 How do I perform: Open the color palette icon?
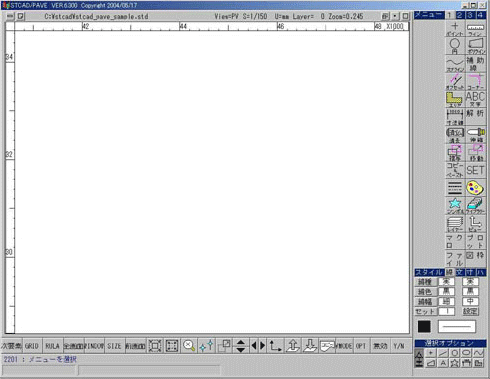tap(475, 188)
